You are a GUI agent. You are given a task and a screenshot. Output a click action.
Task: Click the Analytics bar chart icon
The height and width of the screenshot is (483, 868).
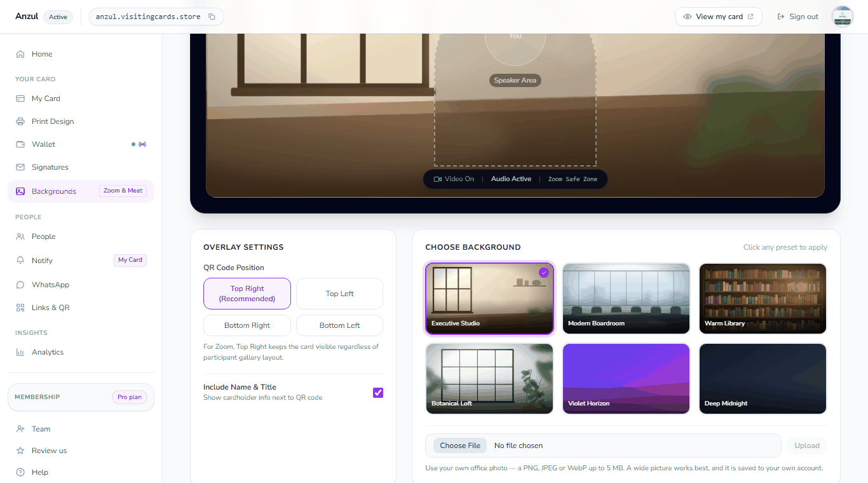coord(20,352)
